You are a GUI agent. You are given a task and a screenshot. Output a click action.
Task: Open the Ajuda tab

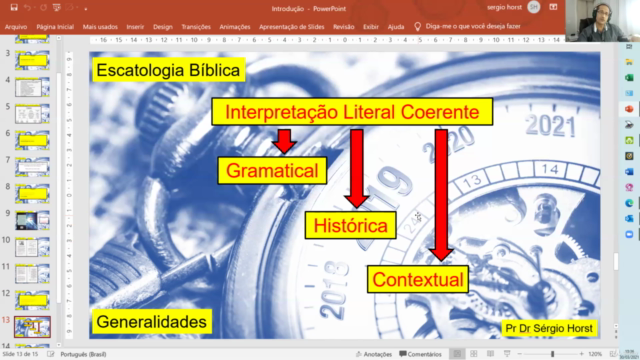[396, 27]
